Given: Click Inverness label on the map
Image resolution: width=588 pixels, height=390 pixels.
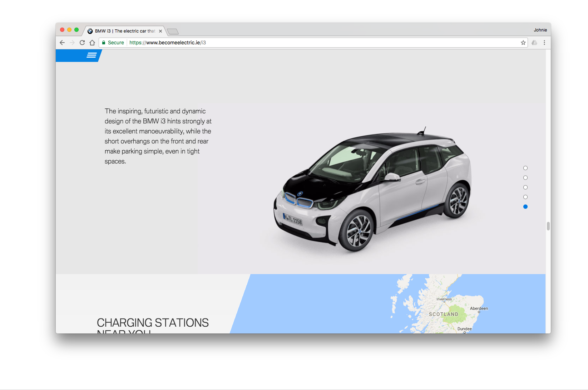Looking at the screenshot, I should [x=444, y=299].
